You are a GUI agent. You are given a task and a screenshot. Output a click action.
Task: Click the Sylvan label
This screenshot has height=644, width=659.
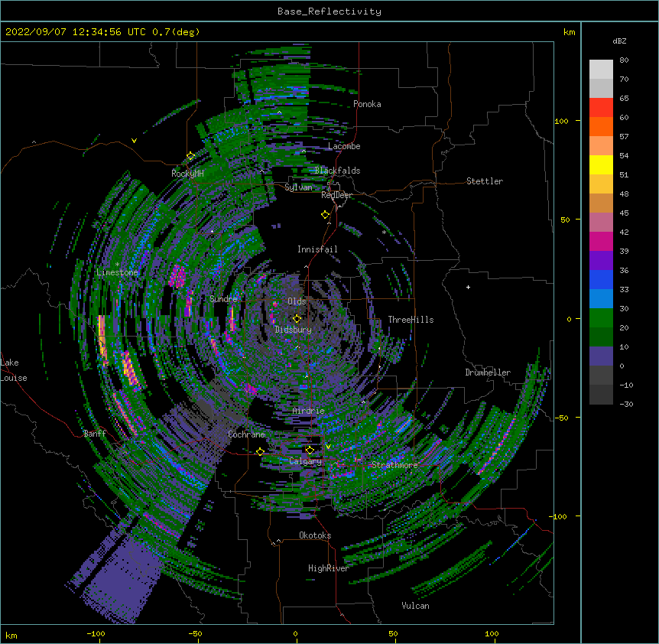click(x=298, y=187)
